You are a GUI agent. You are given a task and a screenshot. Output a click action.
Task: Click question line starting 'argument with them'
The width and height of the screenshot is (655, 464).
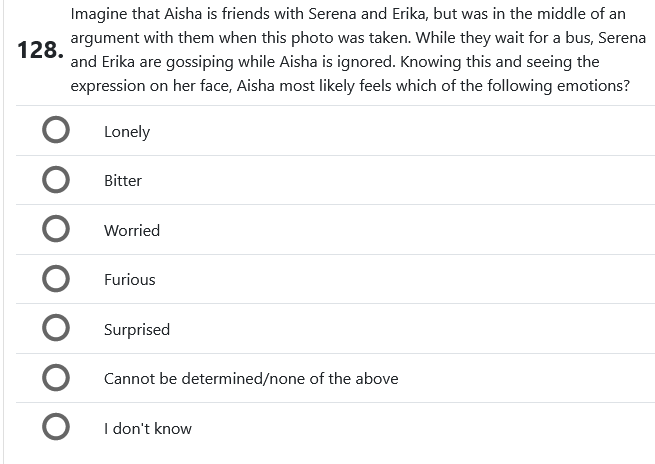click(x=358, y=38)
